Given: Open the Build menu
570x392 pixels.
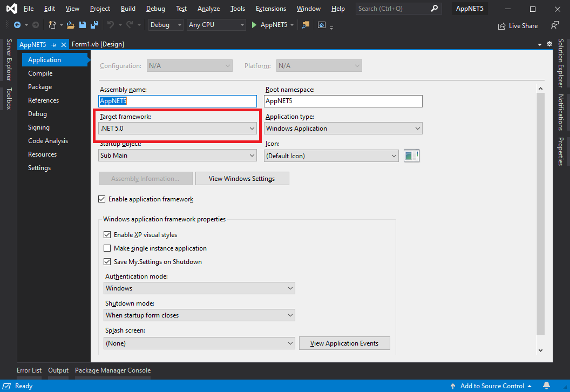Looking at the screenshot, I should pyautogui.click(x=128, y=8).
